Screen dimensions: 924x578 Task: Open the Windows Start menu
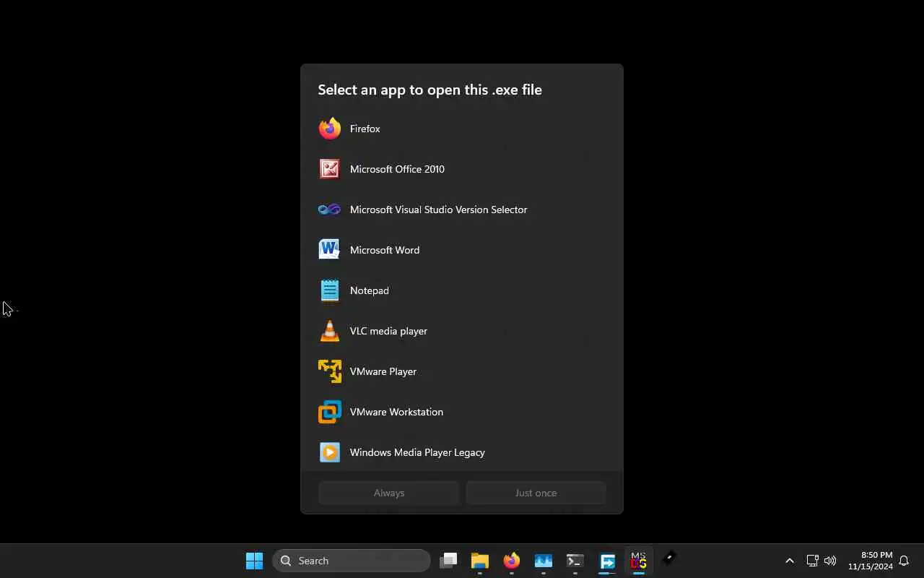pos(254,561)
